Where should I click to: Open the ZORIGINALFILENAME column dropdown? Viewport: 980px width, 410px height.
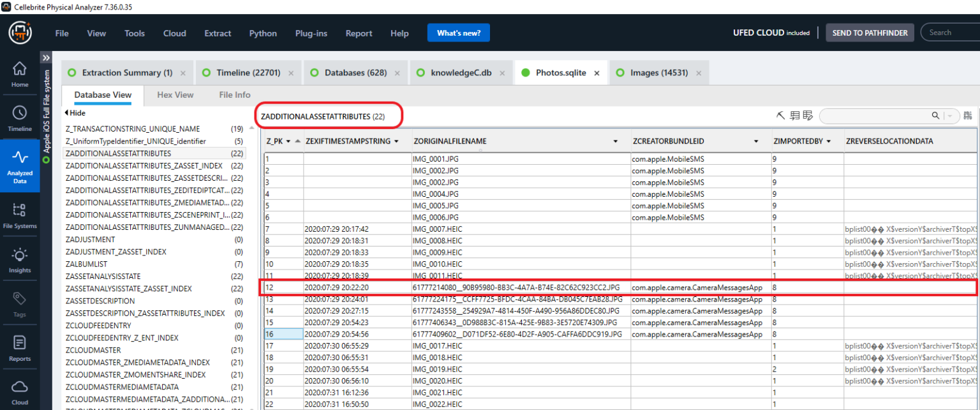[614, 140]
